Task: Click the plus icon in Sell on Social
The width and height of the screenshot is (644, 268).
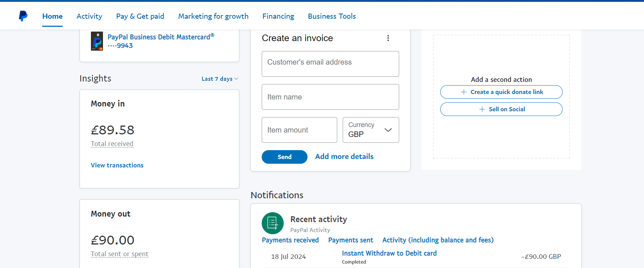Action: 482,109
